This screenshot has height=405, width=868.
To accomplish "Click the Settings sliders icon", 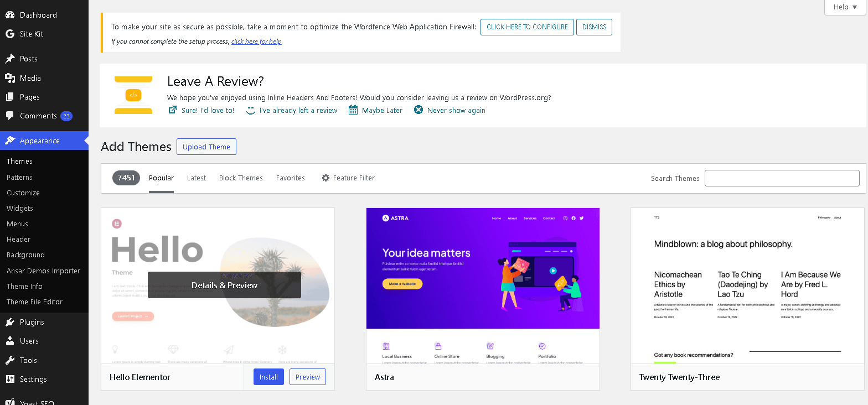I will click(x=10, y=379).
